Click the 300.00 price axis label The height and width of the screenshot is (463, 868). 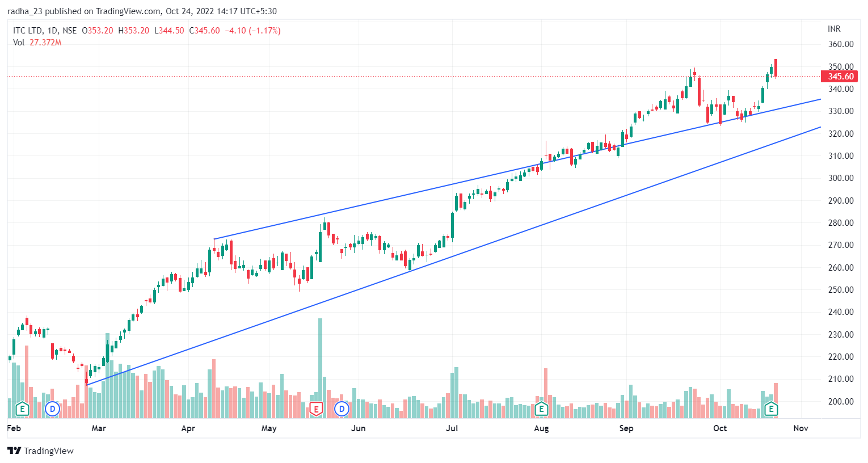[841, 178]
